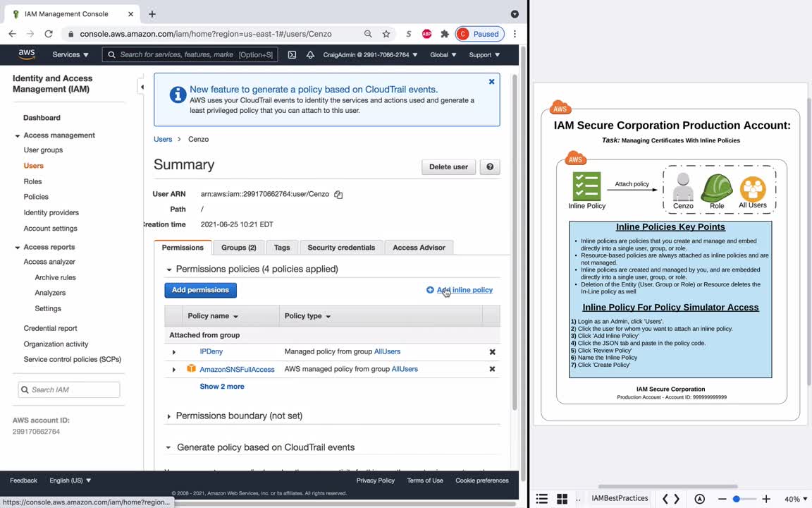Adjust the document viewer zoom slider
812x508 pixels.
(x=737, y=500)
